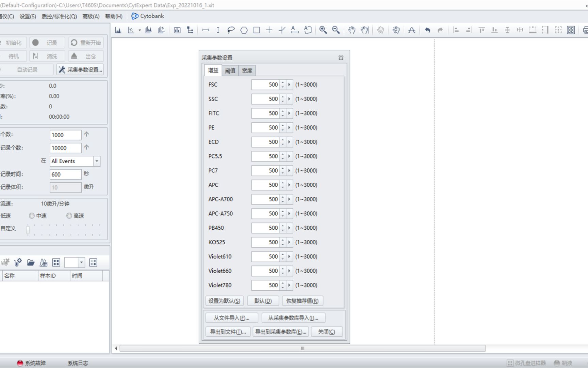This screenshot has height=368, width=588.
Task: Open the All Events dropdown
Action: [96, 161]
